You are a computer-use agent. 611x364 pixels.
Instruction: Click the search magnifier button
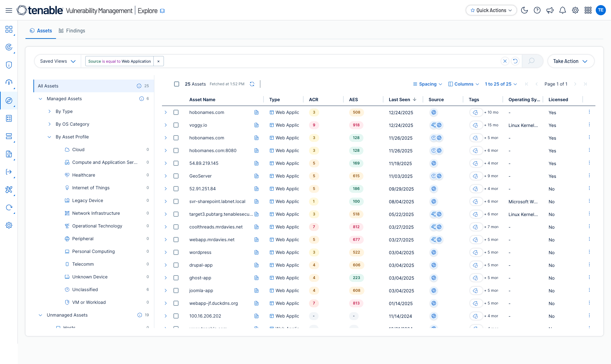[x=531, y=61]
